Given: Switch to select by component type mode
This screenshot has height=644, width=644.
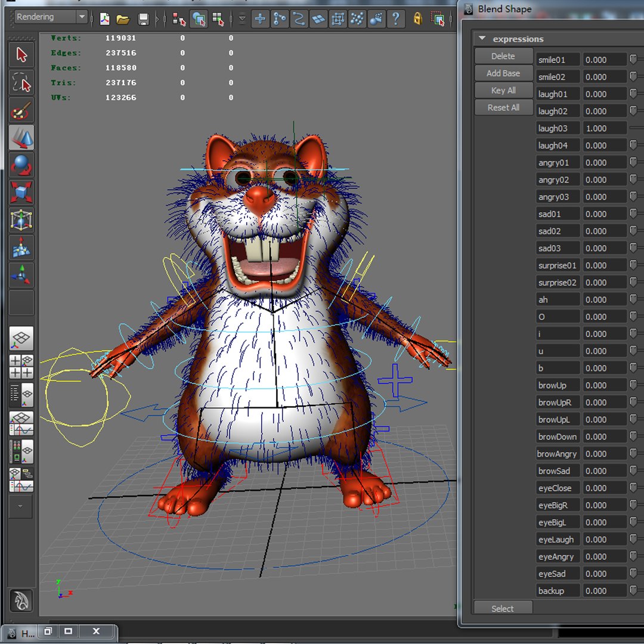Looking at the screenshot, I should pos(218,19).
